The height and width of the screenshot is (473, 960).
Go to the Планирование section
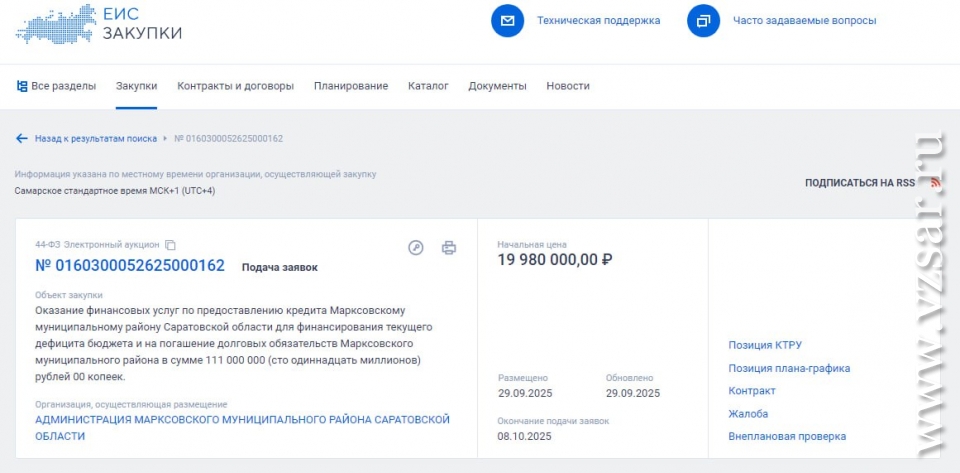click(350, 86)
